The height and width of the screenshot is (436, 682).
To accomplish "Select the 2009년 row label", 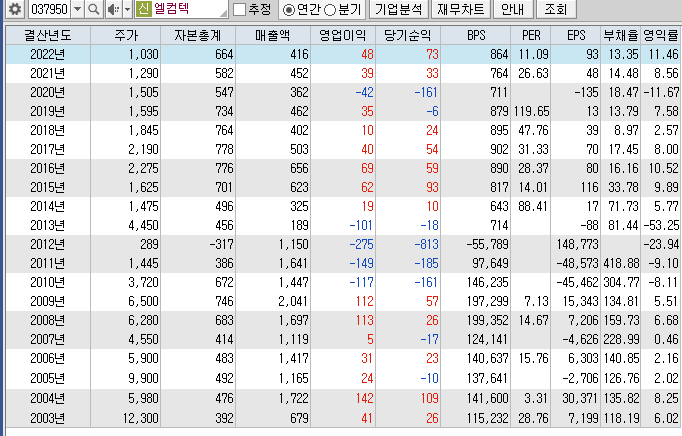I will coord(47,301).
